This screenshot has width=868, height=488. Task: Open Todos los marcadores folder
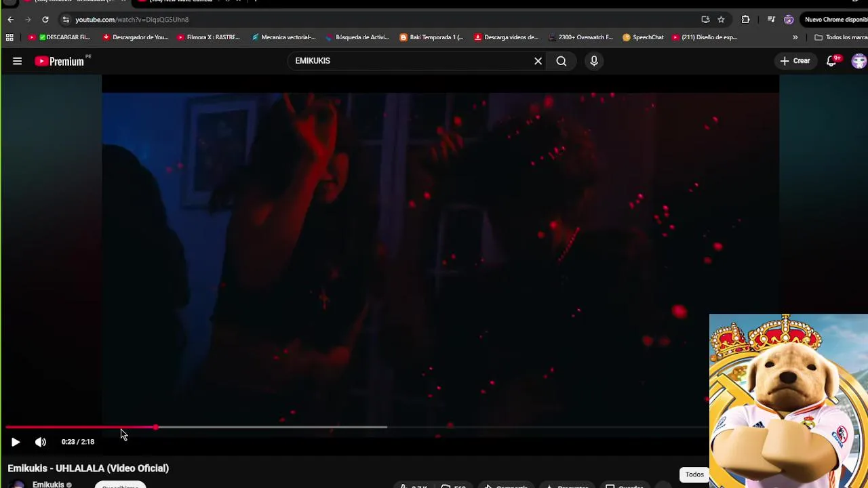tap(841, 37)
